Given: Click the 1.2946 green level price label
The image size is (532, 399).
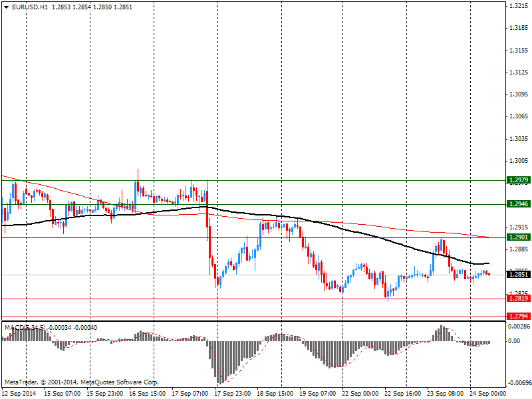Looking at the screenshot, I should (x=519, y=204).
